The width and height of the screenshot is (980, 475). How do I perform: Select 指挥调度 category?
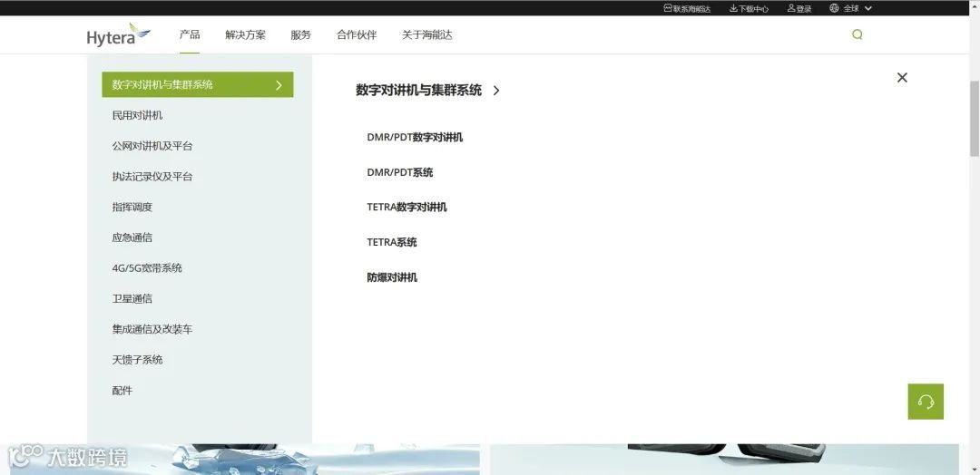point(132,208)
